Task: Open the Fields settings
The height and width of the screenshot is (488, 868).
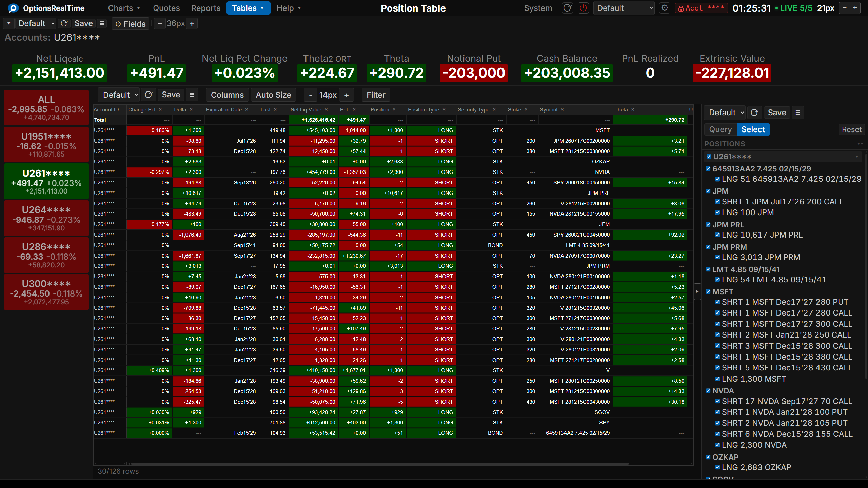Action: point(131,24)
